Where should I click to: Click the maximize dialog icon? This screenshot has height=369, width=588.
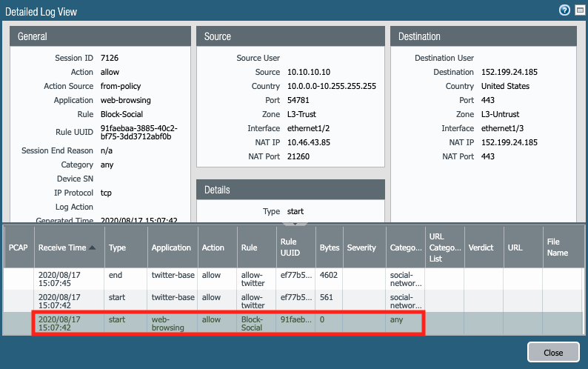tap(578, 10)
